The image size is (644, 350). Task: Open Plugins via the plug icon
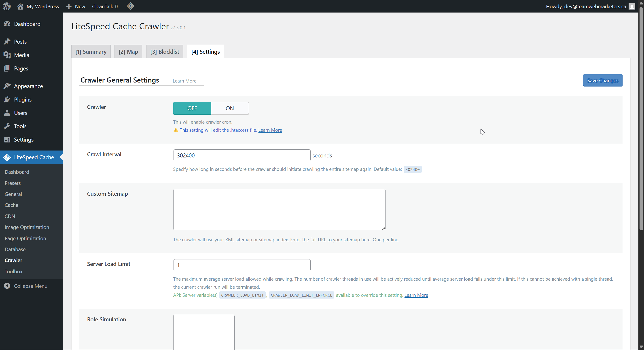7,100
